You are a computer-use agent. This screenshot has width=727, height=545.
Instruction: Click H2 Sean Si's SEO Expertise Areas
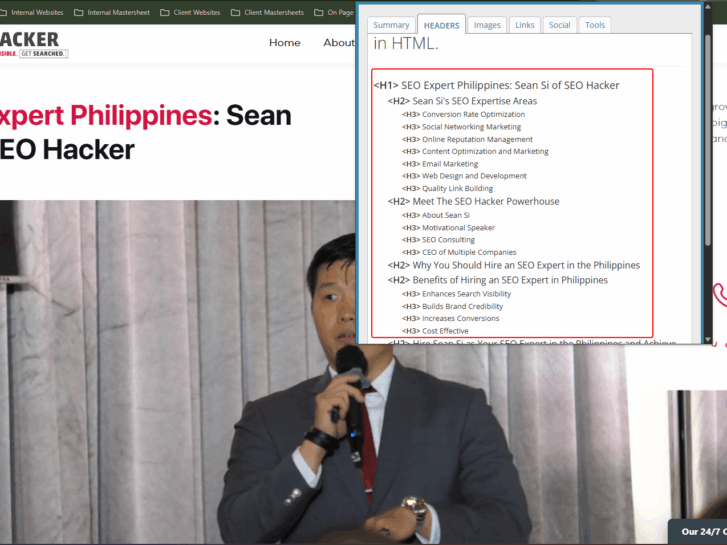click(x=462, y=101)
